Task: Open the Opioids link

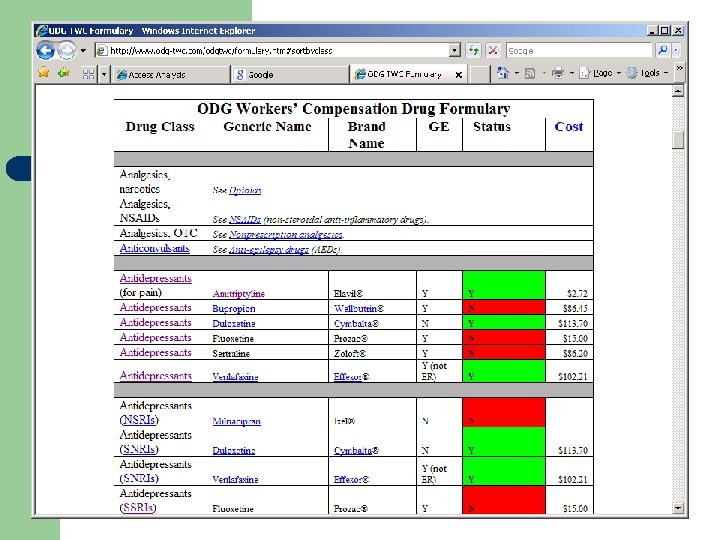Action: click(x=245, y=190)
